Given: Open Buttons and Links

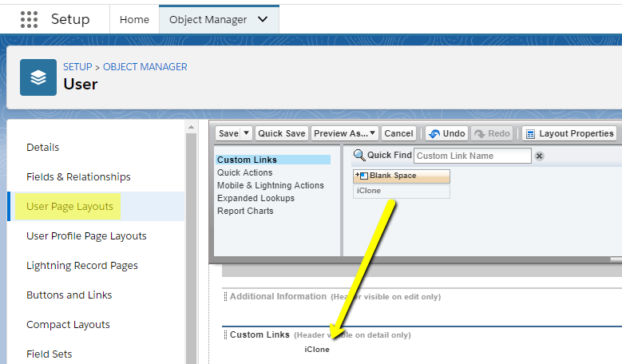Looking at the screenshot, I should click(69, 295).
